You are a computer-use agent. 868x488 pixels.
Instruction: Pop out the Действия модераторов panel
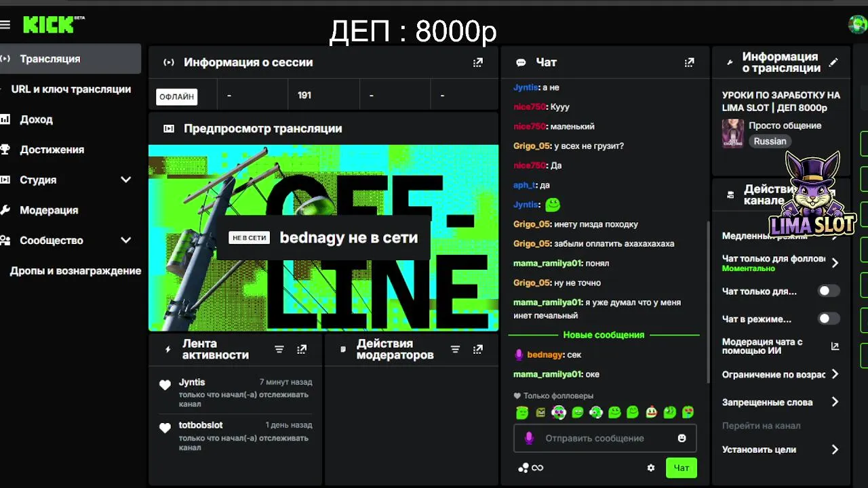point(478,349)
